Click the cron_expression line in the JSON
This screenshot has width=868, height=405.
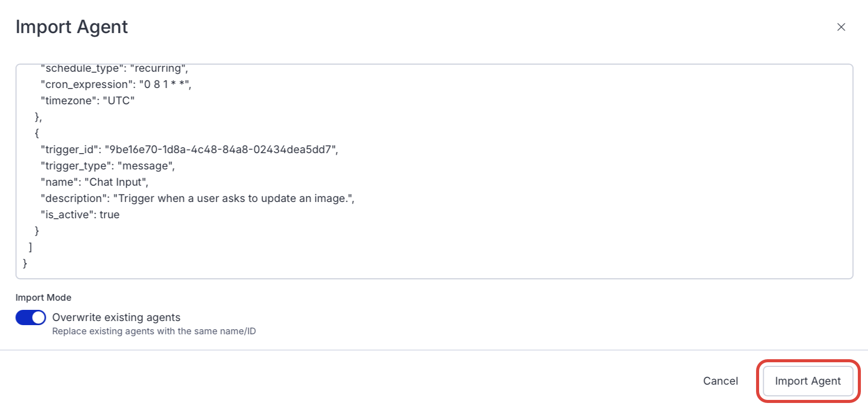click(x=115, y=84)
